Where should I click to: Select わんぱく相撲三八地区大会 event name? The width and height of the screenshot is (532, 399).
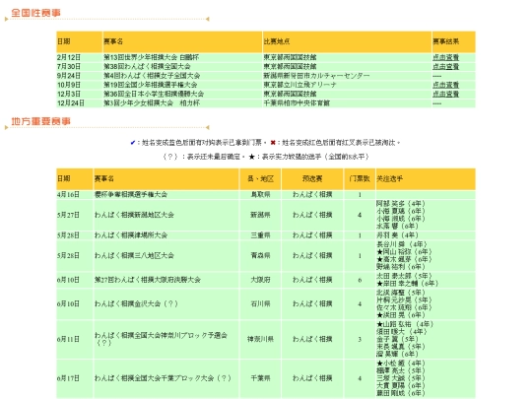click(134, 256)
